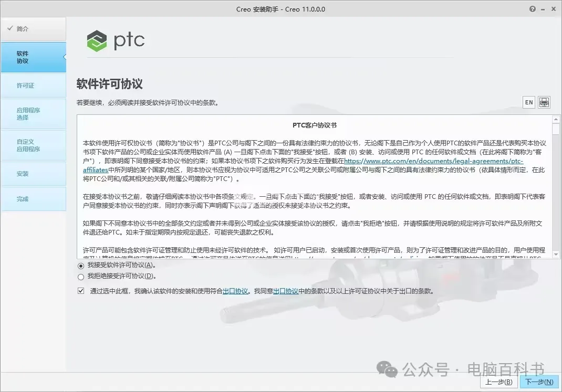The height and width of the screenshot is (392, 562).
Task: Open 应用程序选择 sidebar step
Action: point(33,114)
